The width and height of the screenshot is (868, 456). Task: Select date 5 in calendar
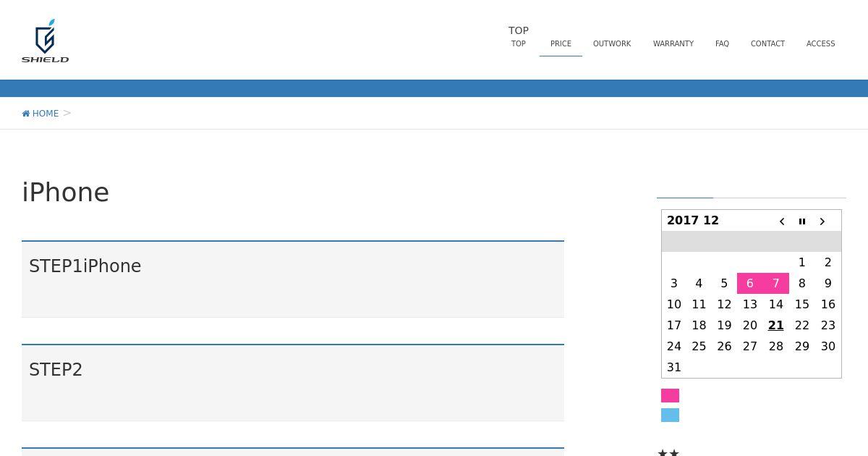(x=724, y=283)
